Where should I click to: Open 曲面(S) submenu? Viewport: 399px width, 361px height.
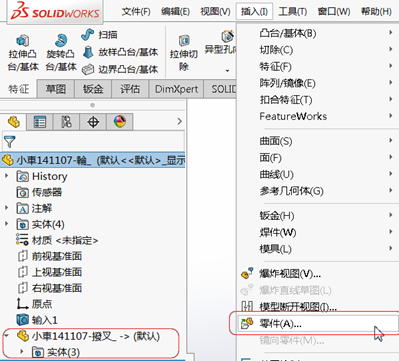point(318,141)
